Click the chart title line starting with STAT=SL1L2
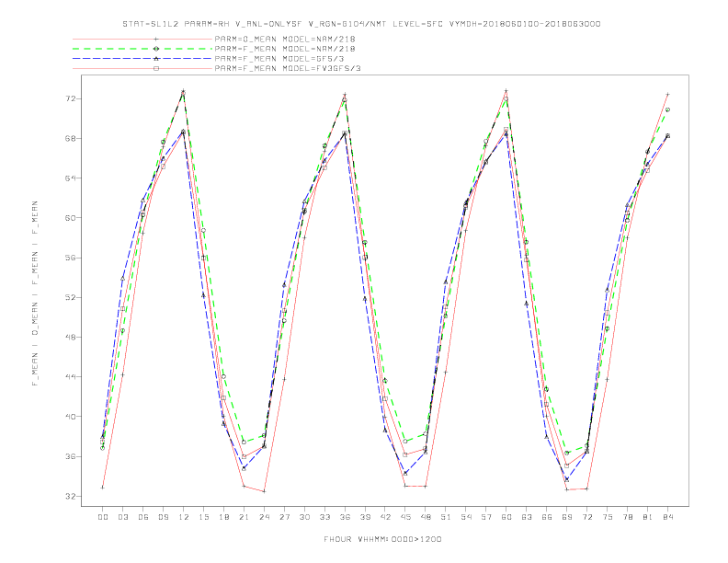This screenshot has height=563, width=728. [x=361, y=24]
